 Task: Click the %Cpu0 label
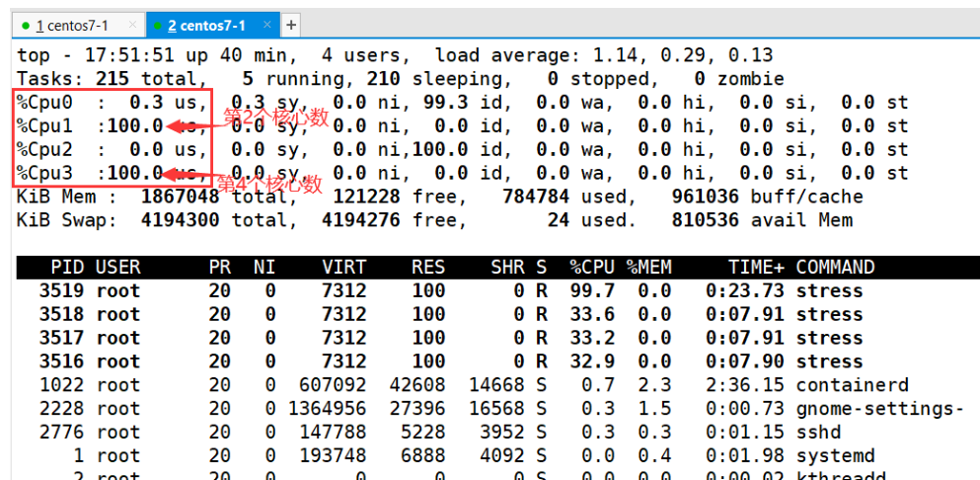[45, 103]
